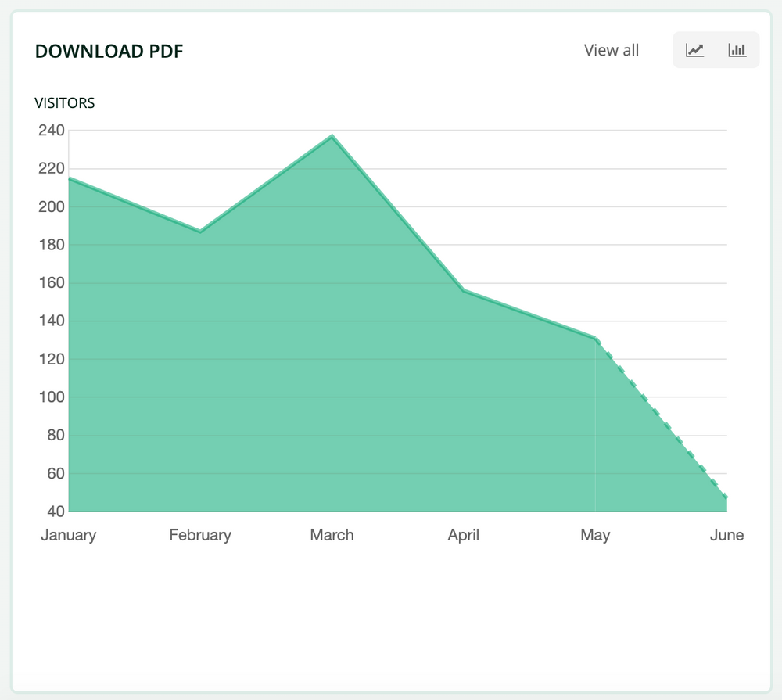Select the April axis label

coord(464,535)
